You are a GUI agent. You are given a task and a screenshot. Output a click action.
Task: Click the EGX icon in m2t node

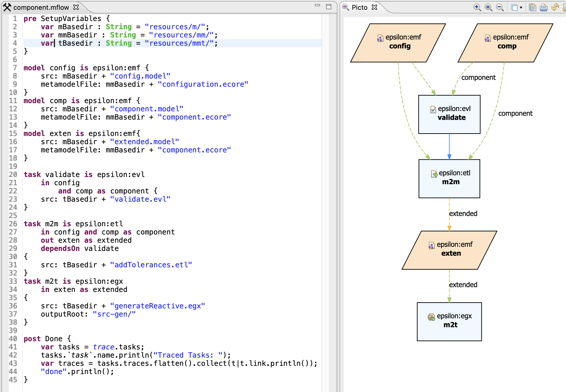click(x=431, y=317)
